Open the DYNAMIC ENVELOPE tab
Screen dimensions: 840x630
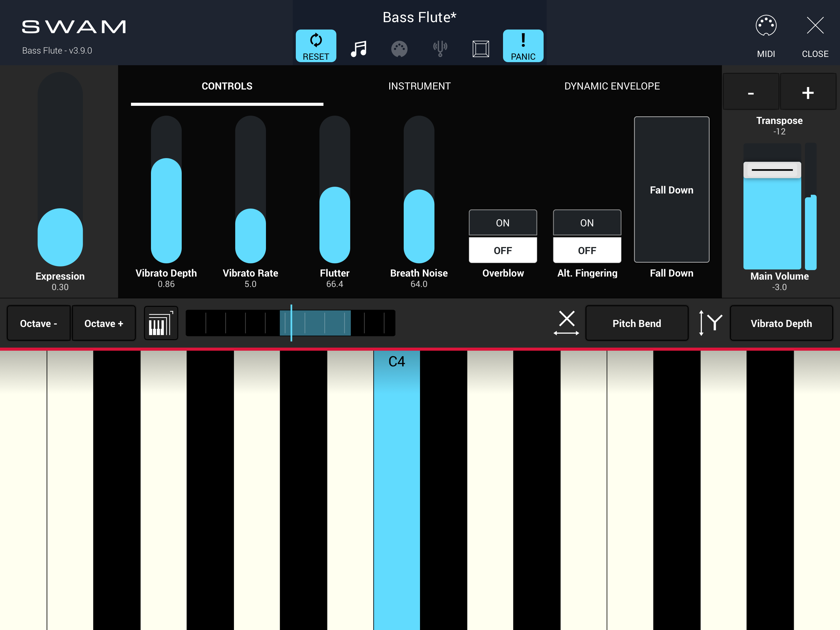612,86
